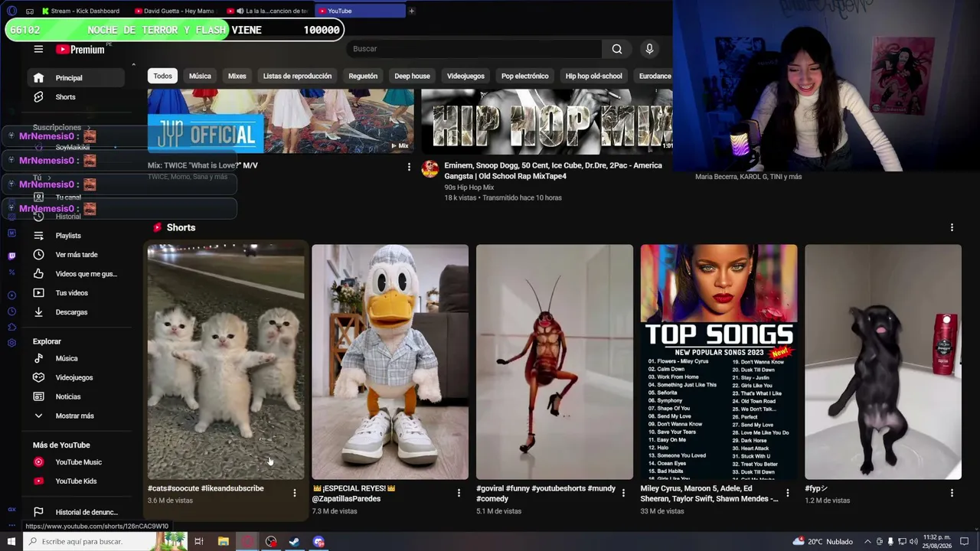
Task: Open Opera sidebar extensions cube icon
Action: click(x=11, y=327)
